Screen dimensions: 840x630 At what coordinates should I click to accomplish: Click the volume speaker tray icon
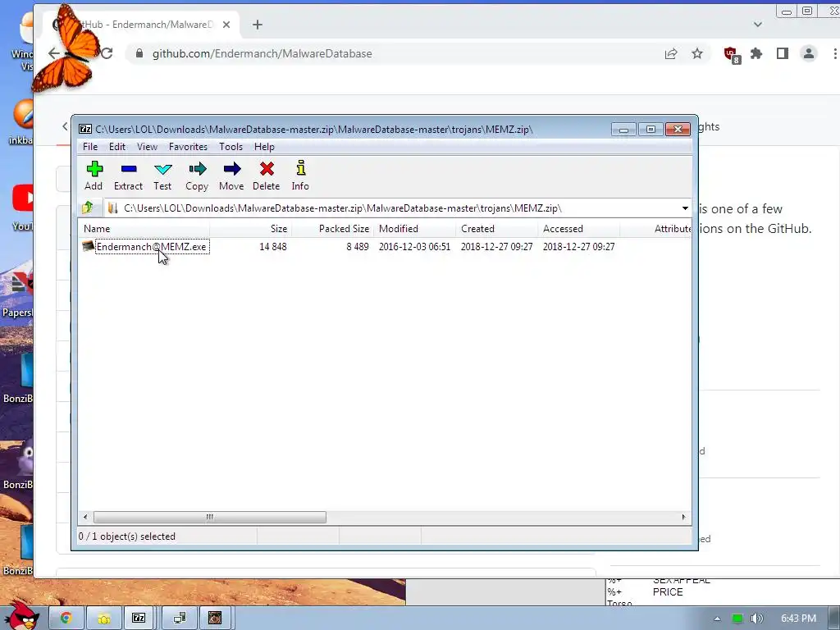click(x=756, y=619)
